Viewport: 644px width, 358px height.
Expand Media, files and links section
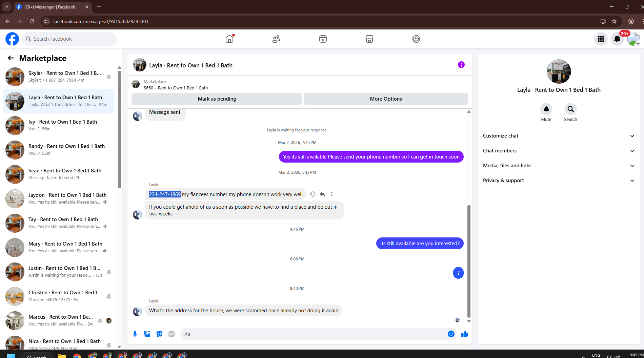click(559, 166)
